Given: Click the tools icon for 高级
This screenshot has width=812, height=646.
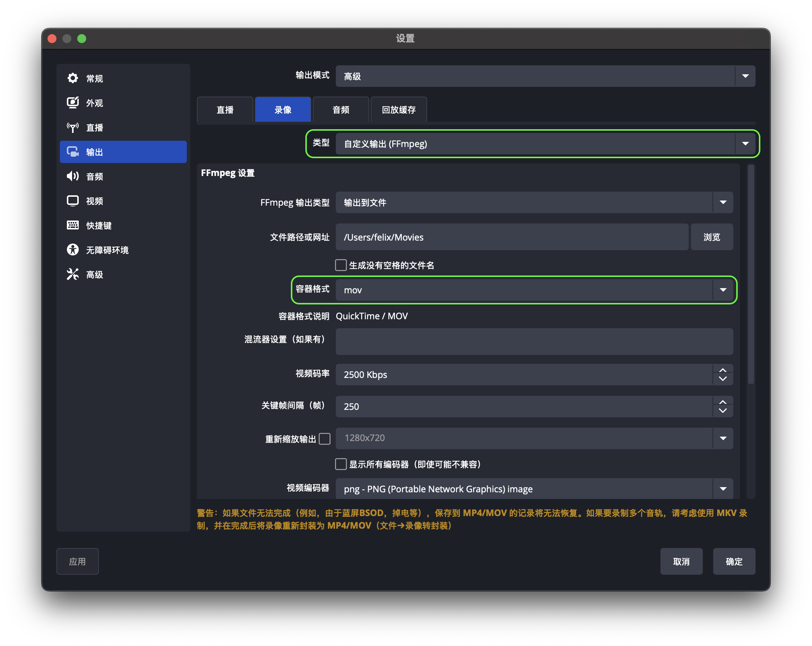Looking at the screenshot, I should point(73,274).
